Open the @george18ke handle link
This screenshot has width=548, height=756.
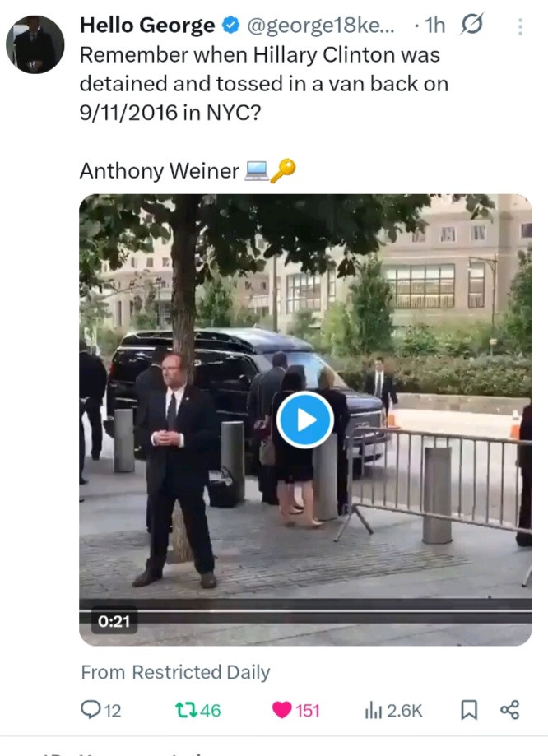(321, 25)
